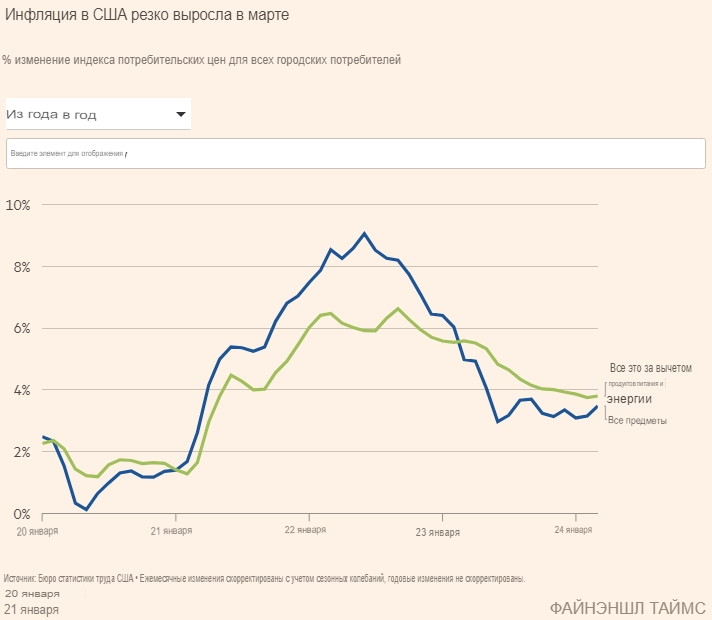Click the "23 января" x-axis tick label
This screenshot has height=620, width=712.
tap(437, 533)
